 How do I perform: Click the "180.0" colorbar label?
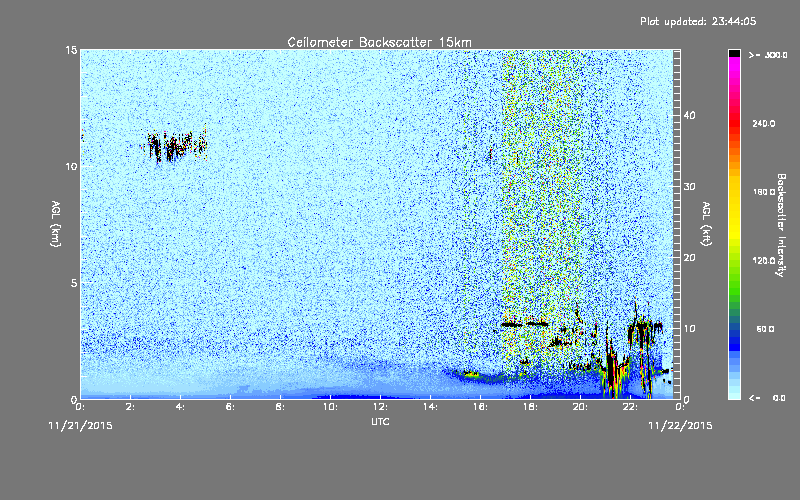coord(764,192)
